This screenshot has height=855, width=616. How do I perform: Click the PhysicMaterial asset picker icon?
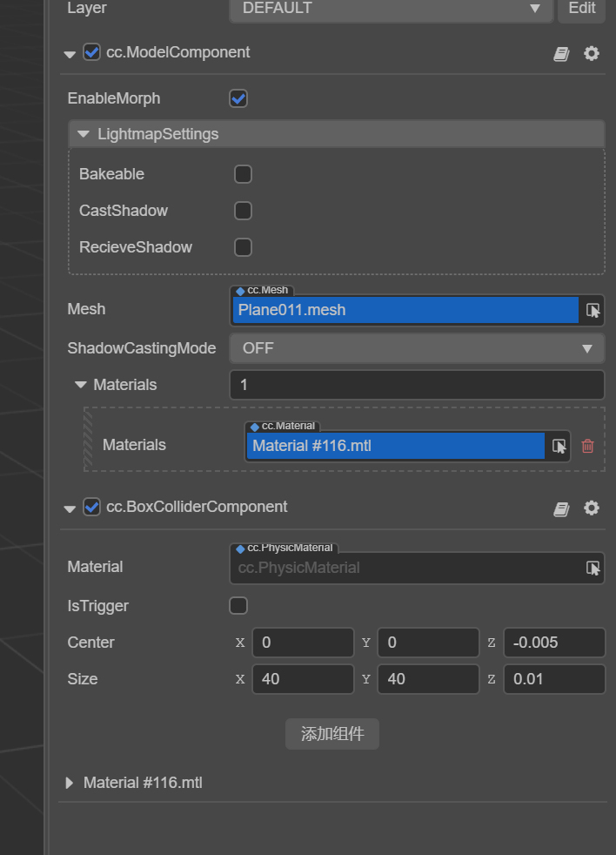(x=593, y=568)
